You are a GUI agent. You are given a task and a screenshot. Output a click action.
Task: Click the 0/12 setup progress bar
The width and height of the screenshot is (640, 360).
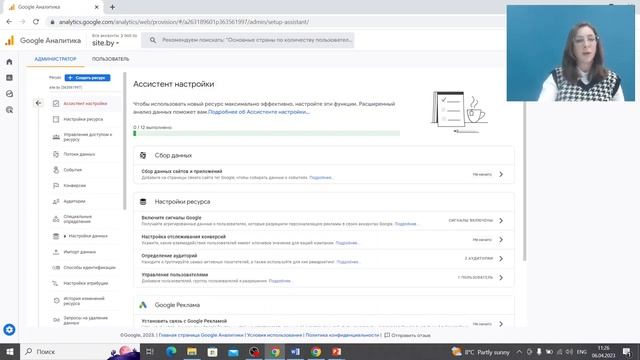click(x=267, y=133)
